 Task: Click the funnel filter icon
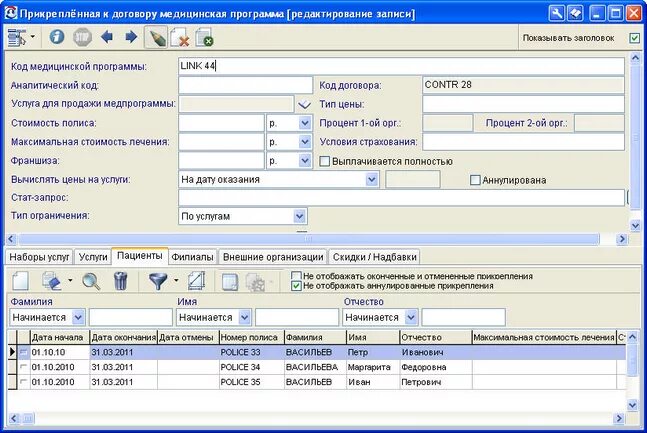pyautogui.click(x=158, y=281)
